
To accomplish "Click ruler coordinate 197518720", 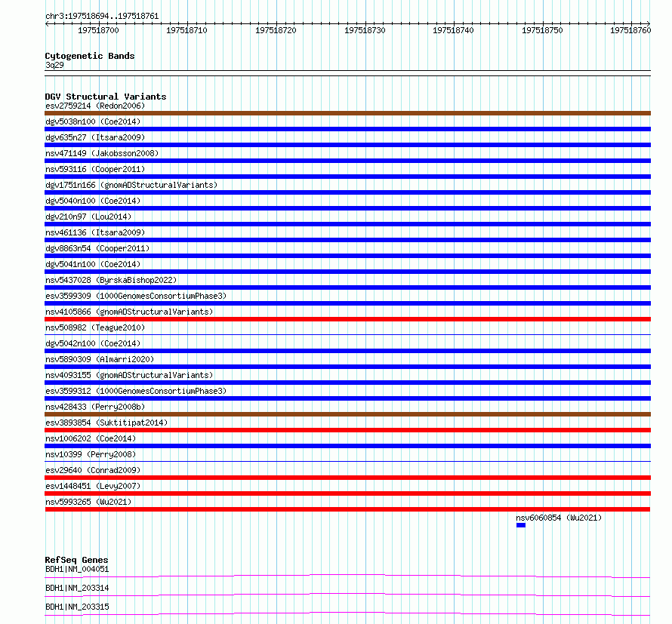I will click(x=276, y=30).
